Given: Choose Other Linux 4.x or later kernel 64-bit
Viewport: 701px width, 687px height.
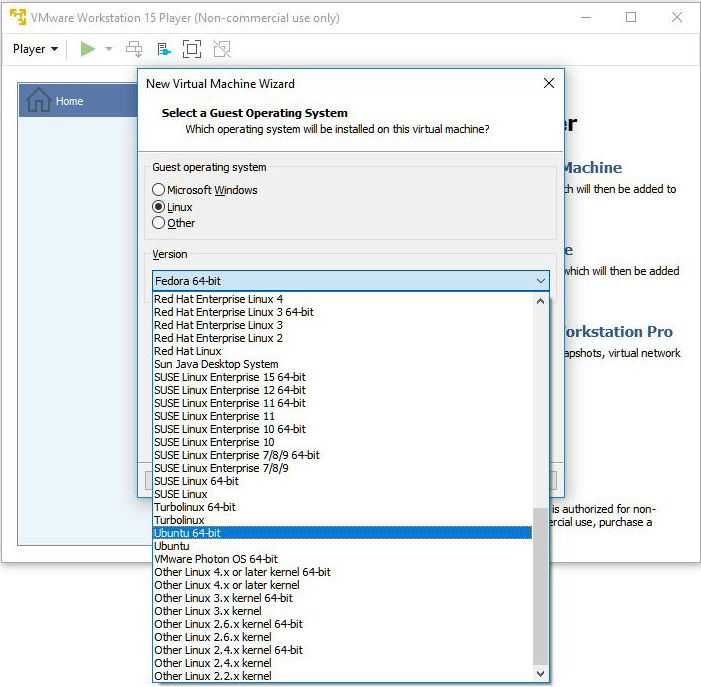Looking at the screenshot, I should pos(342,572).
